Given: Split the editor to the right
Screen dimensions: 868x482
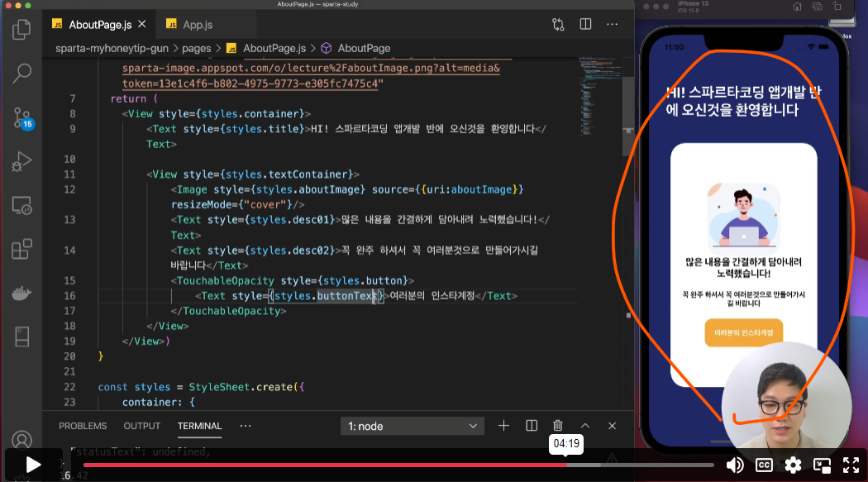Looking at the screenshot, I should coord(585,24).
